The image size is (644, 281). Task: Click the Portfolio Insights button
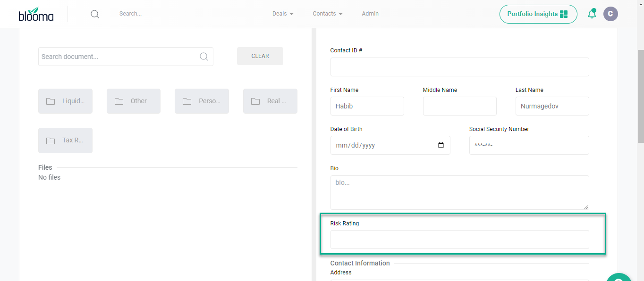[538, 14]
